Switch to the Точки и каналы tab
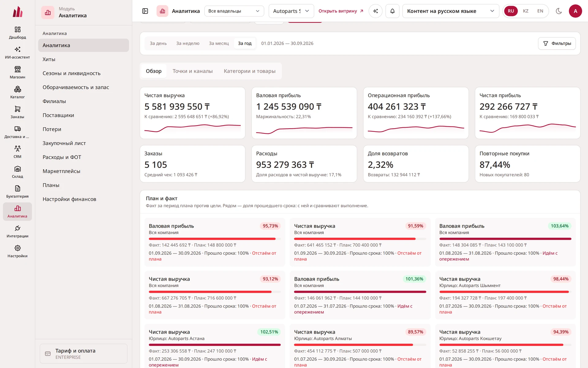Viewport: 588px width, 368px height. click(193, 71)
